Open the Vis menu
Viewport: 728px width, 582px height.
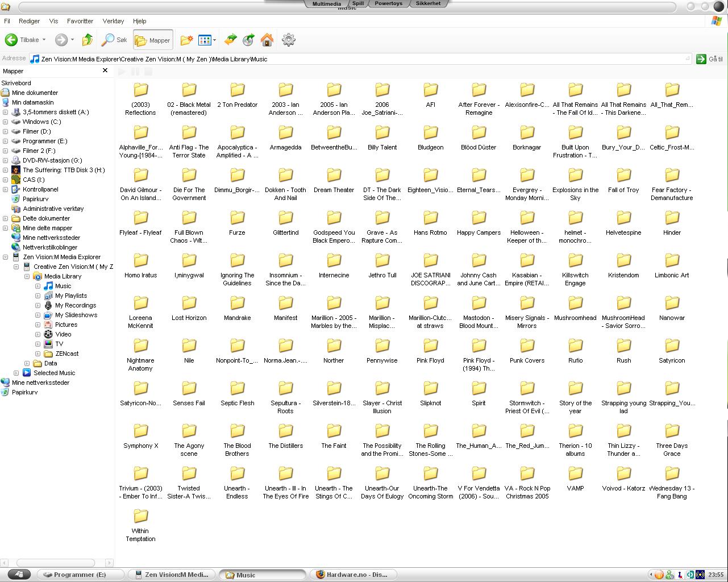pyautogui.click(x=53, y=21)
